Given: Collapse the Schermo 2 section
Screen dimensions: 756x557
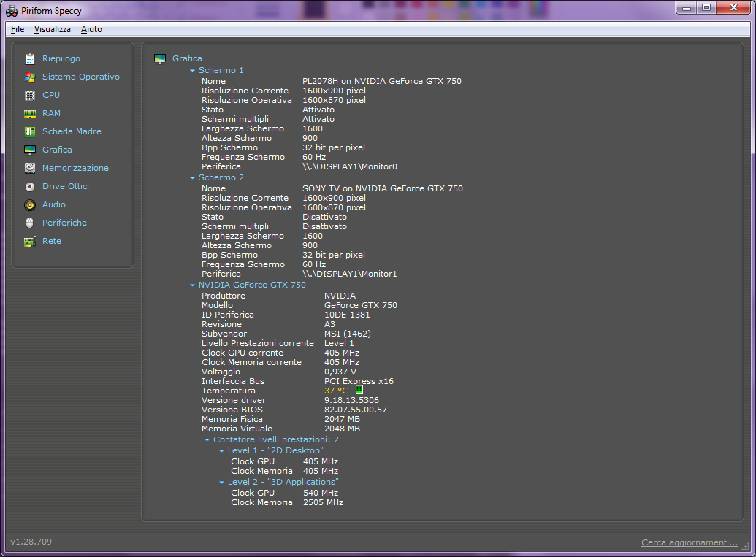Looking at the screenshot, I should (x=192, y=178).
